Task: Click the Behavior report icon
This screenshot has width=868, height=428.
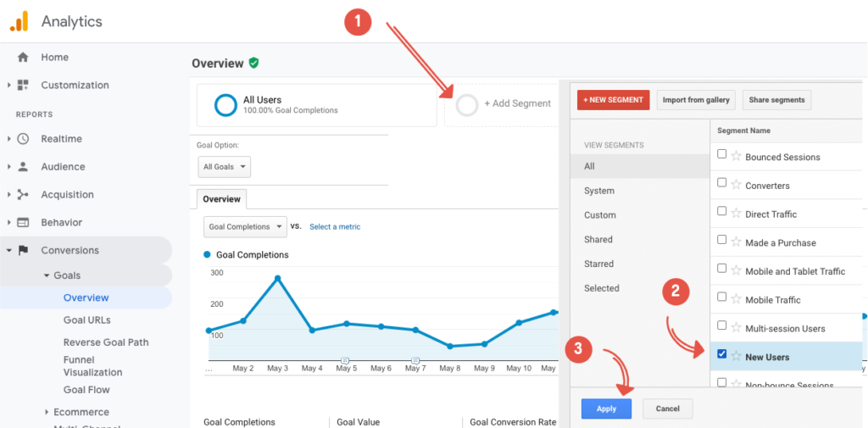Action: tap(23, 223)
